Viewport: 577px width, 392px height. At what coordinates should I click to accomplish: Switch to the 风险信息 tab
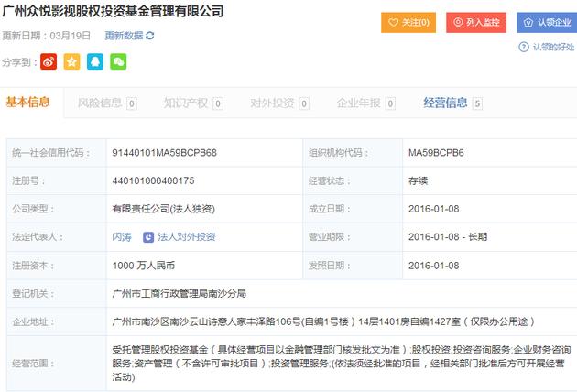100,103
